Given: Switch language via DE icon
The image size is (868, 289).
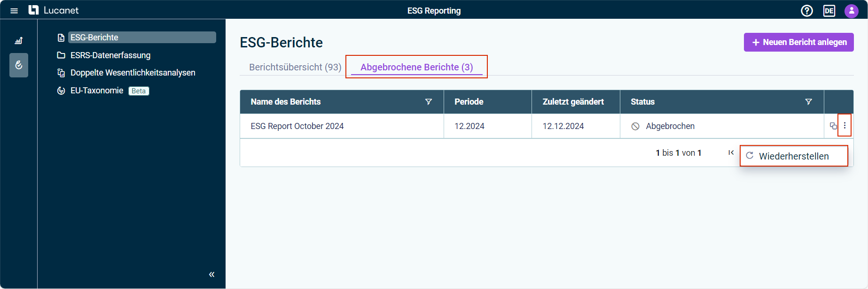Looking at the screenshot, I should point(829,11).
